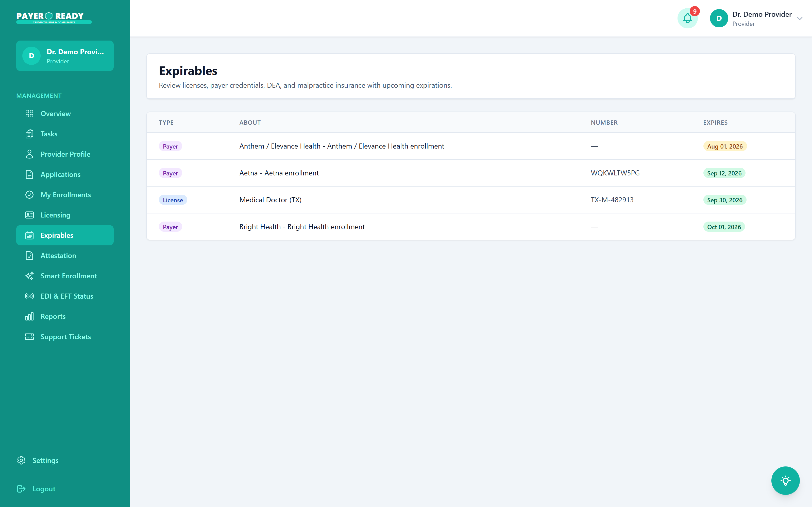Click the Aug 01, 2026 expiry badge
Image resolution: width=812 pixels, height=507 pixels.
click(x=725, y=146)
